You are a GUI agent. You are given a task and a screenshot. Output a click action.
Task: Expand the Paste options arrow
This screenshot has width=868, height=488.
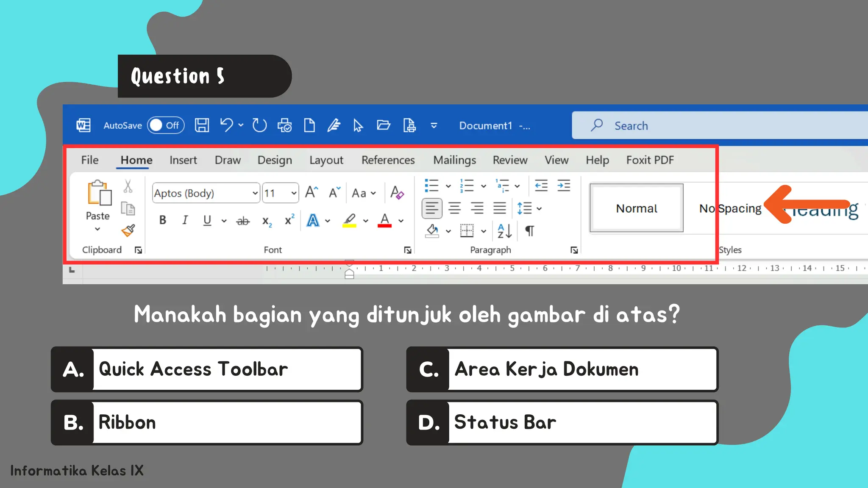(x=97, y=229)
